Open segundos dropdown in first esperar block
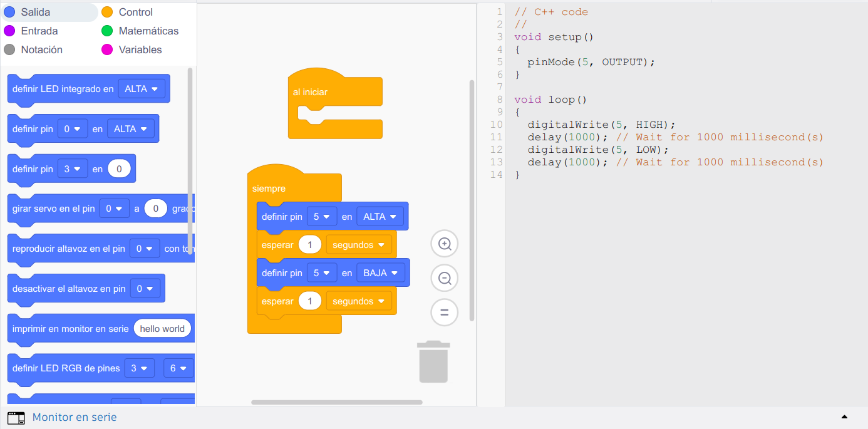Screen dimensions: 868x429 358,245
